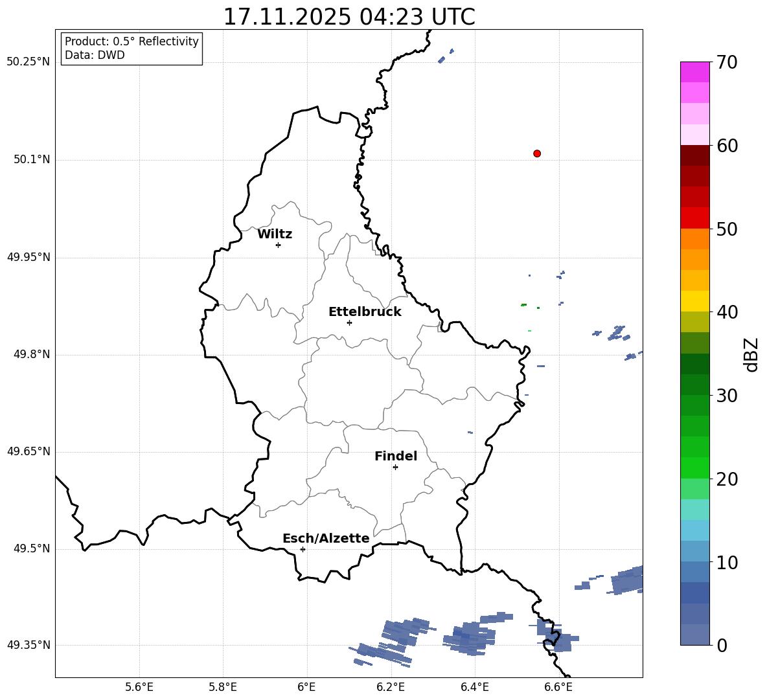
Task: Click the 49.35°N latitude label
Action: [29, 645]
